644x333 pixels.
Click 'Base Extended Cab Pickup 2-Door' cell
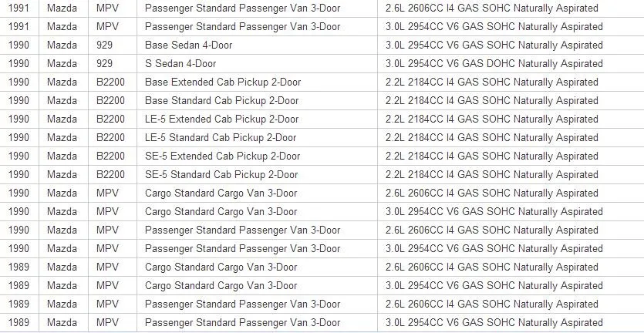257,82
